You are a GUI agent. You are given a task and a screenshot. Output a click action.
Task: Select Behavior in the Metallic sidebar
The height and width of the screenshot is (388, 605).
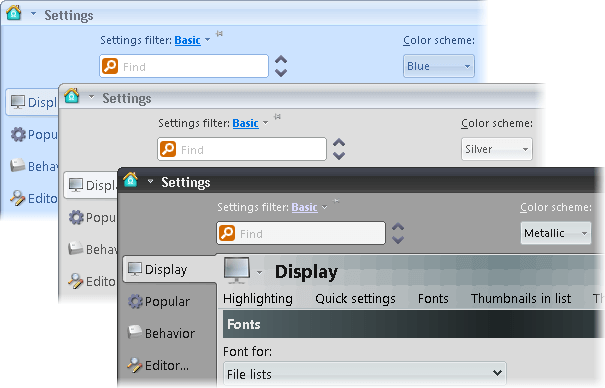pos(162,333)
